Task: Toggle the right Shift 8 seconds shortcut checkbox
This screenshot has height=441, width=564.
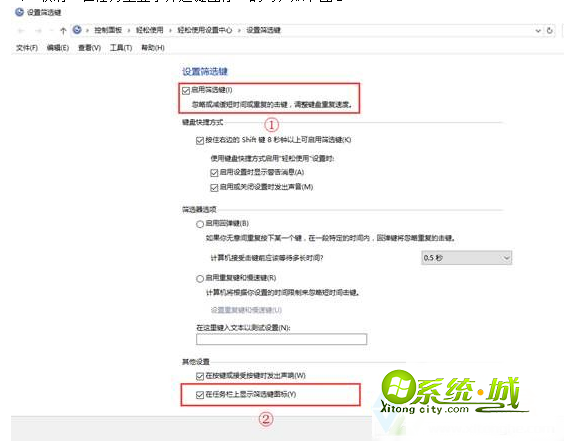Action: click(x=200, y=141)
